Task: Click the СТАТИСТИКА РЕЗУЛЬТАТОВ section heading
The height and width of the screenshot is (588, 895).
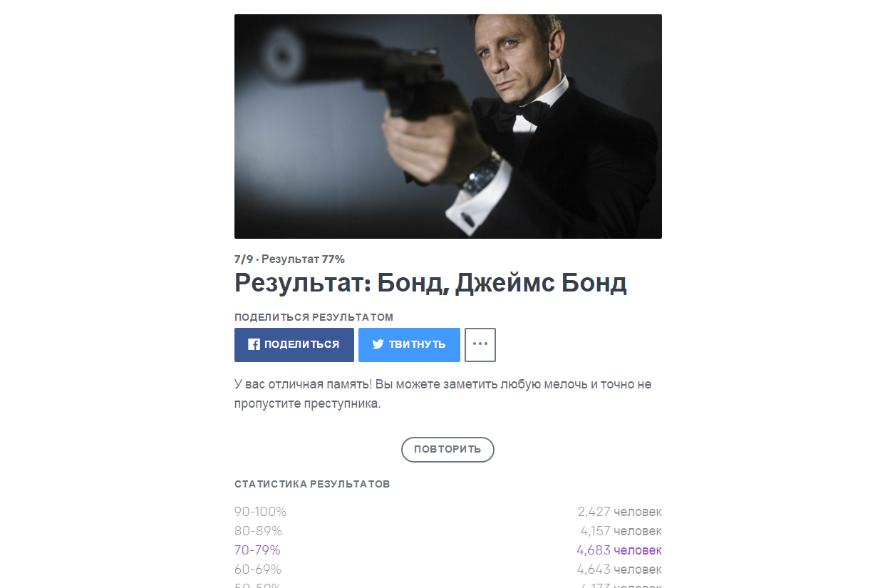Action: point(312,485)
